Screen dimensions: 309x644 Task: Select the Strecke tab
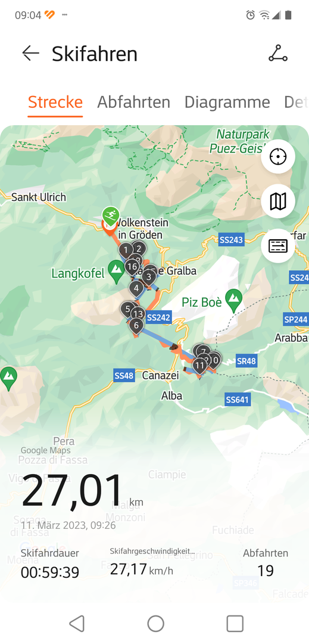(x=55, y=103)
